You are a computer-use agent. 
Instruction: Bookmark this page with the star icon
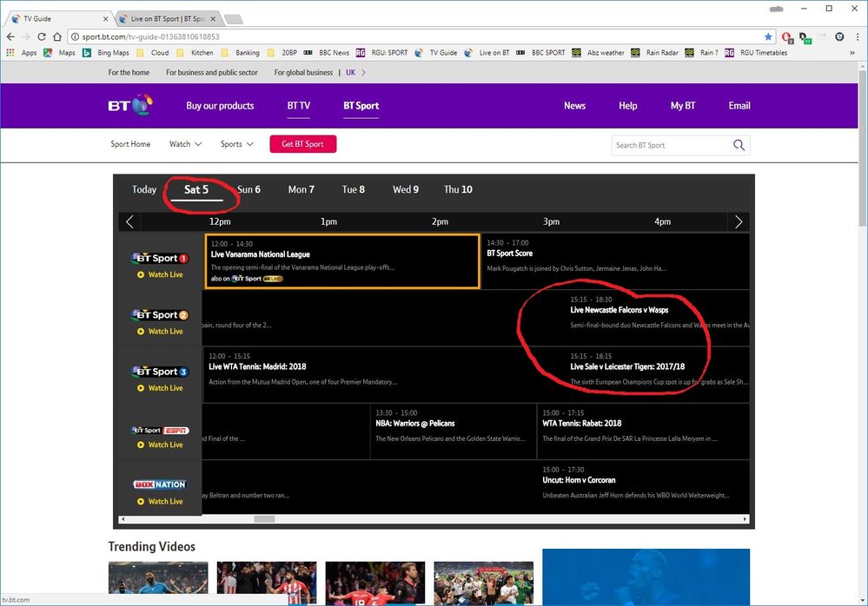(768, 36)
